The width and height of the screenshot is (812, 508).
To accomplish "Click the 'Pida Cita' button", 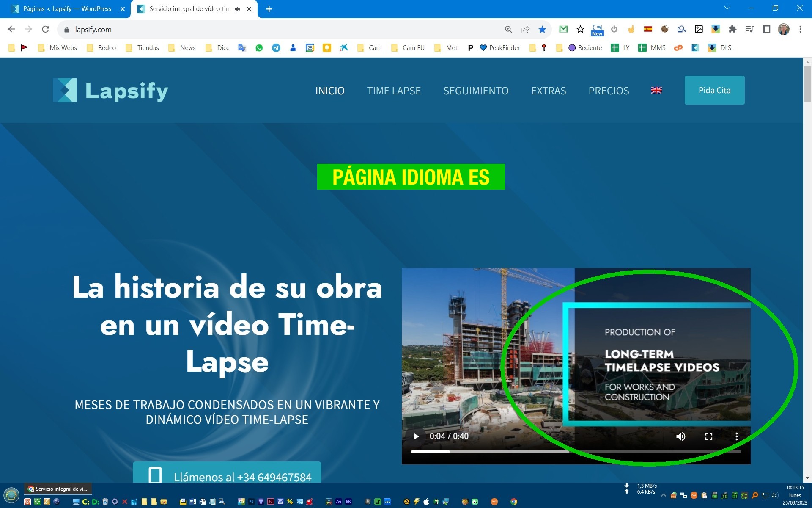I will point(714,90).
